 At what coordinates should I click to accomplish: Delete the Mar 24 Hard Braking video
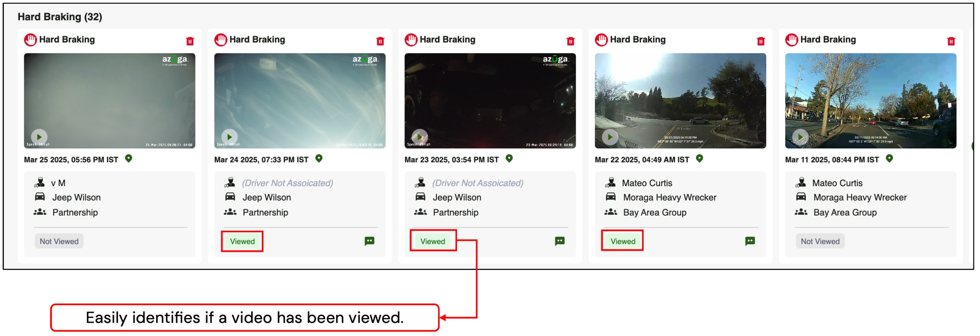[380, 41]
